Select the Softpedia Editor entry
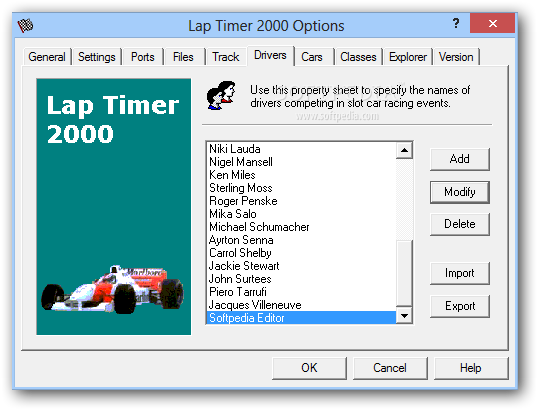Viewport: 538px width, 410px height. (x=302, y=318)
